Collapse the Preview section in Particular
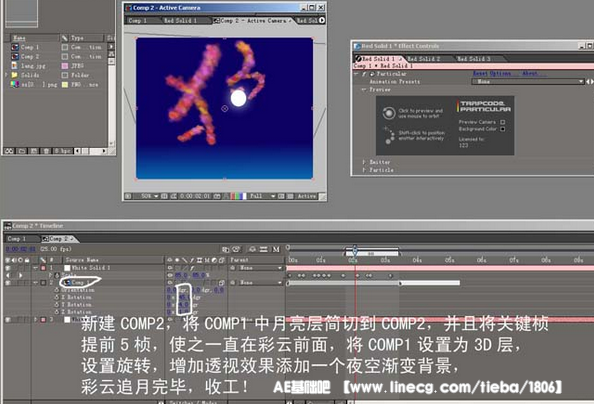 coord(364,89)
